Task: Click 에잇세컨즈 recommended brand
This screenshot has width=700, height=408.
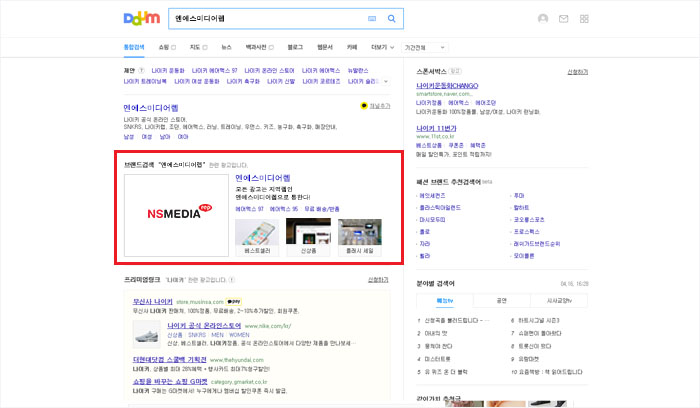Action: coord(432,196)
